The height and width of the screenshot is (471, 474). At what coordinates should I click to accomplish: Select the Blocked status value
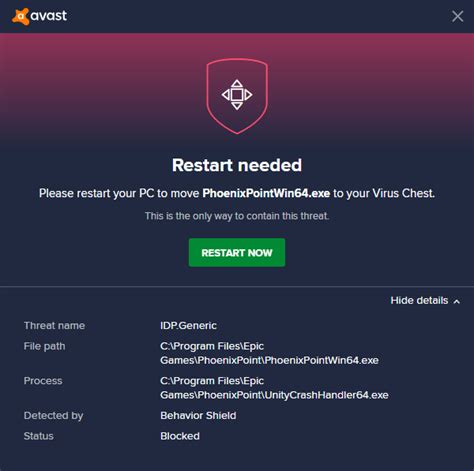pos(180,436)
